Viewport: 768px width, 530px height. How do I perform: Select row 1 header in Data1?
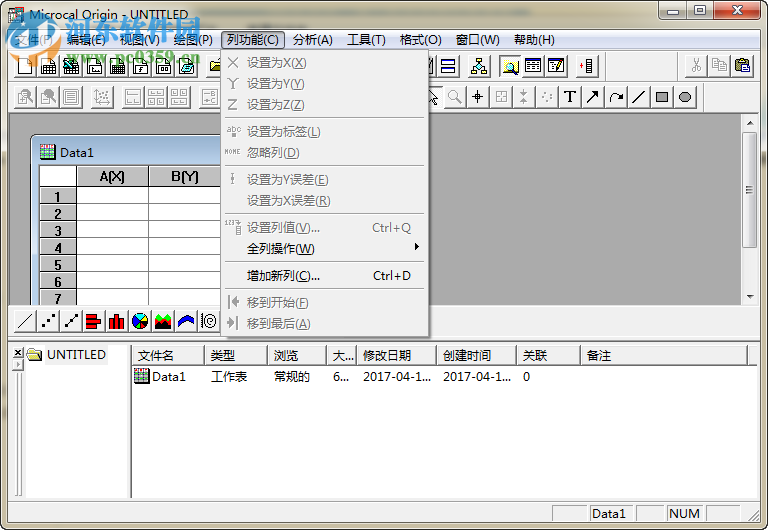[58, 196]
